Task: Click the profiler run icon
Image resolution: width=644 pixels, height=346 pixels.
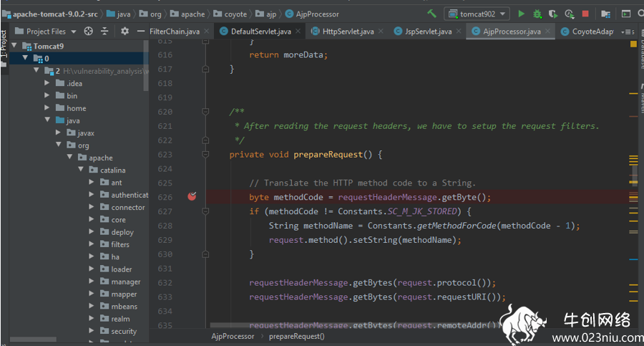Action: coord(569,14)
